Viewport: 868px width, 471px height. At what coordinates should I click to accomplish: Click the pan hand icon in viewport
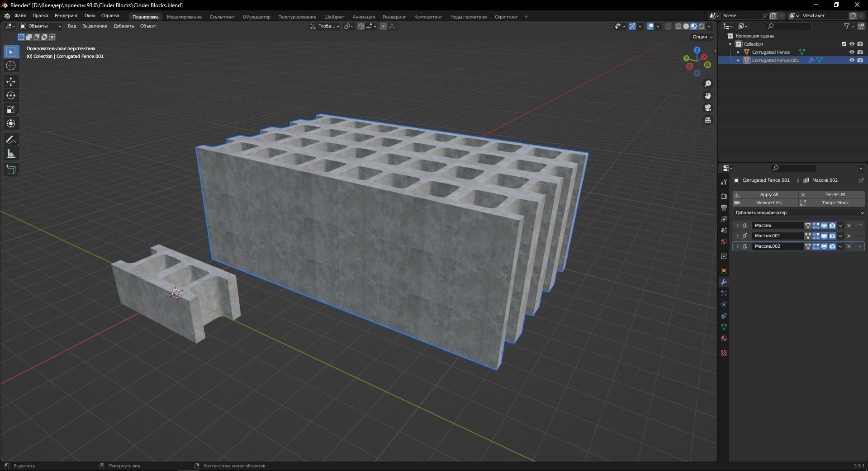coord(708,96)
